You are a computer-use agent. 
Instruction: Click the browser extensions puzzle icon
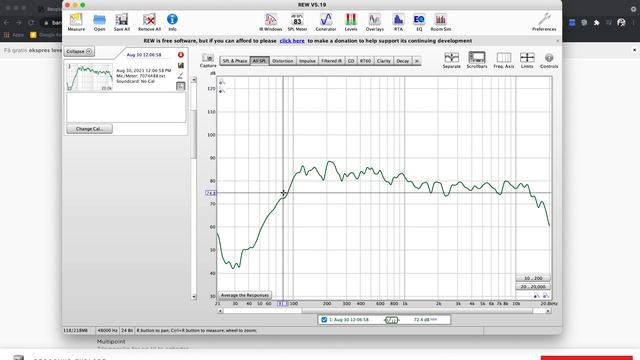(x=596, y=23)
